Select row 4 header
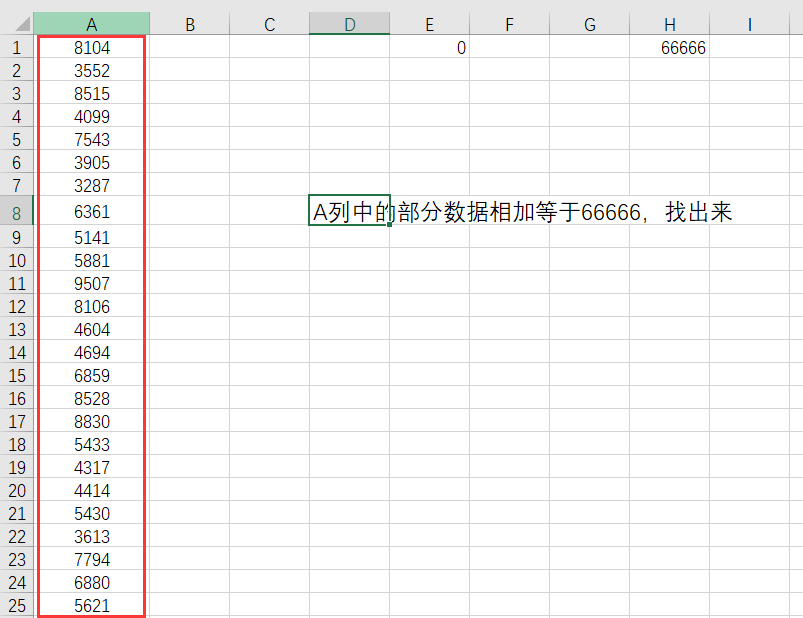This screenshot has height=618, width=803. click(16, 116)
